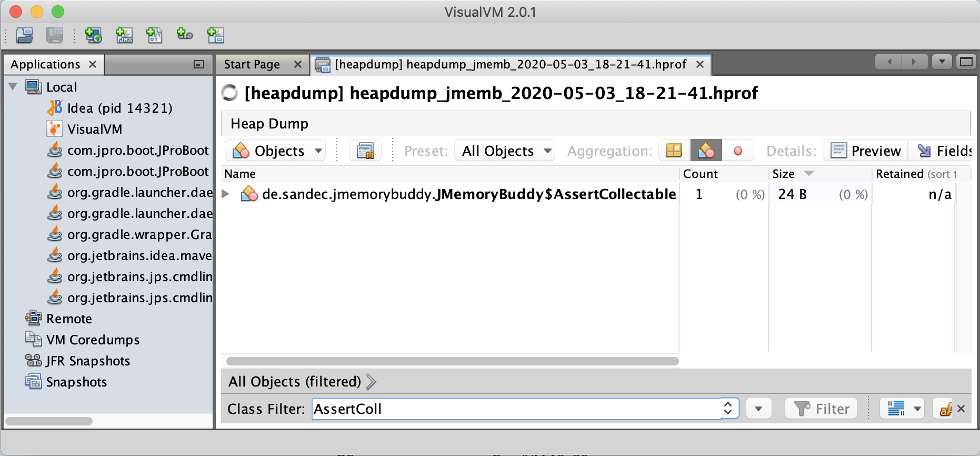Image resolution: width=980 pixels, height=456 pixels.
Task: Click the All Objects (filtered) breadcrumb label
Action: [x=295, y=382]
